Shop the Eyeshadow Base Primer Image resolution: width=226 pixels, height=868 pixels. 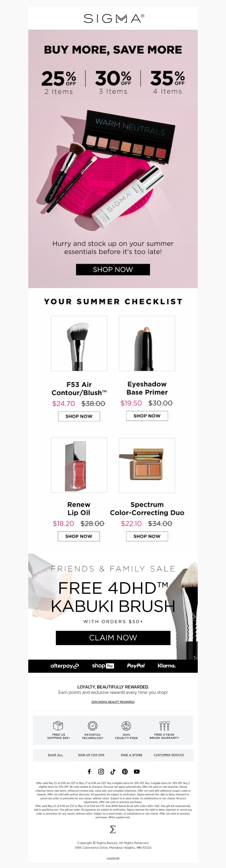[147, 416]
